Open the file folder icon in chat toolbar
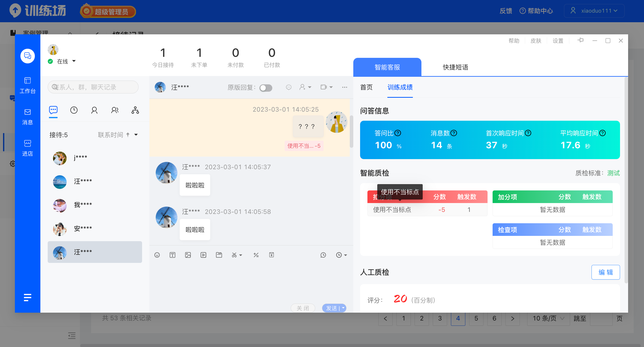The image size is (644, 347). point(219,255)
